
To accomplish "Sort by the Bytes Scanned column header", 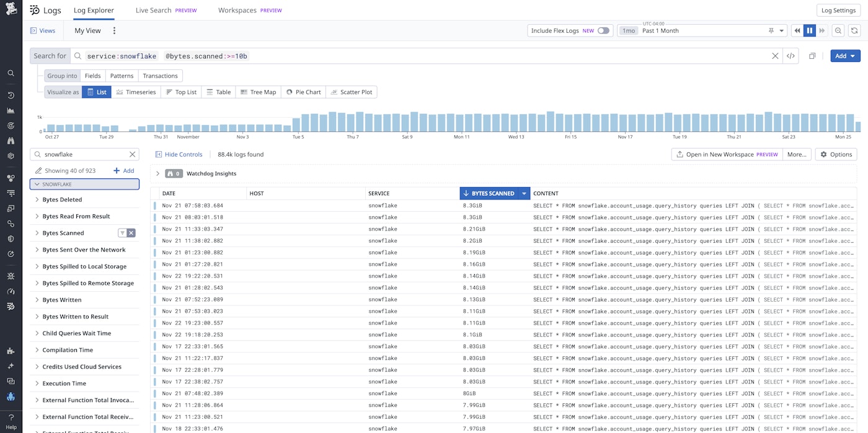I will coord(489,193).
